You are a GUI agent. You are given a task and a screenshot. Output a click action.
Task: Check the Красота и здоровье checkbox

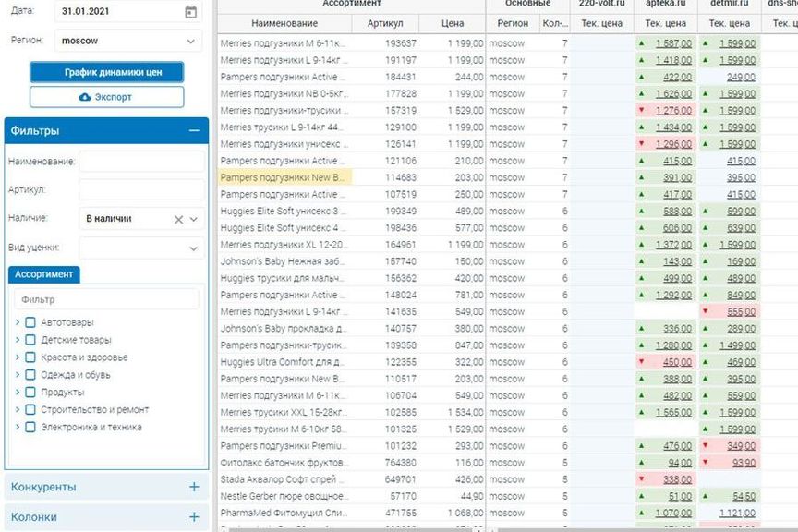30,357
